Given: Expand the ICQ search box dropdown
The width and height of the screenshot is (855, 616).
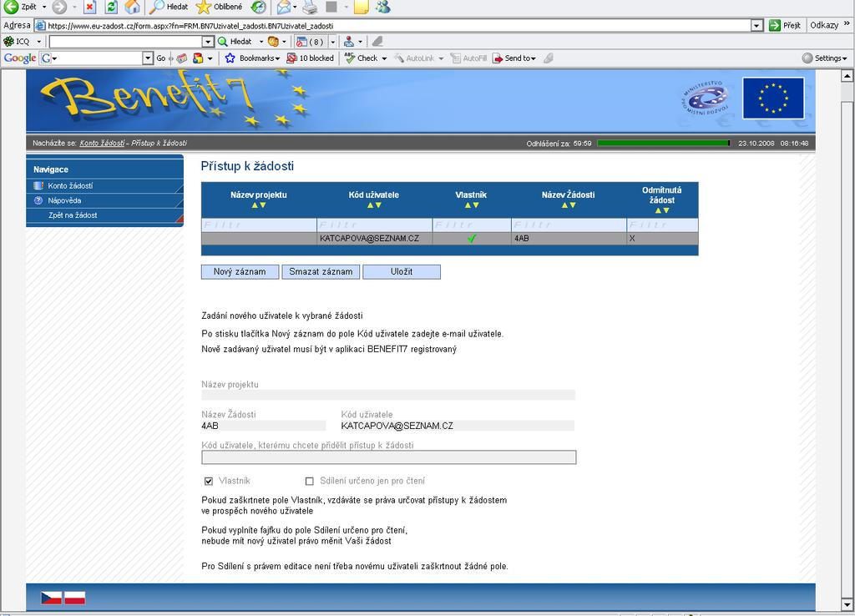Looking at the screenshot, I should (208, 42).
